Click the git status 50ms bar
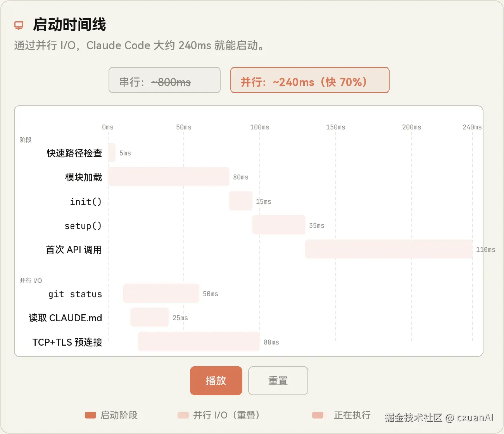Screen dimensions: 504x434 [161, 293]
